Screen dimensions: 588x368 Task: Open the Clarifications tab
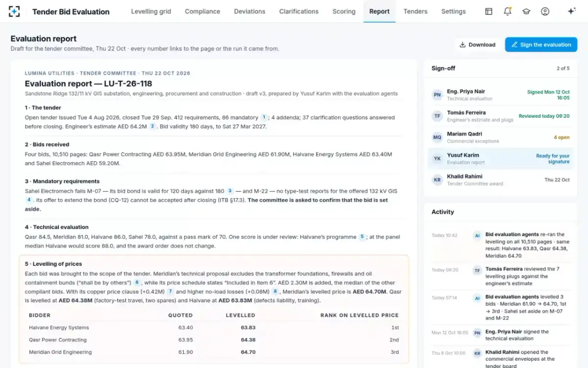(299, 11)
